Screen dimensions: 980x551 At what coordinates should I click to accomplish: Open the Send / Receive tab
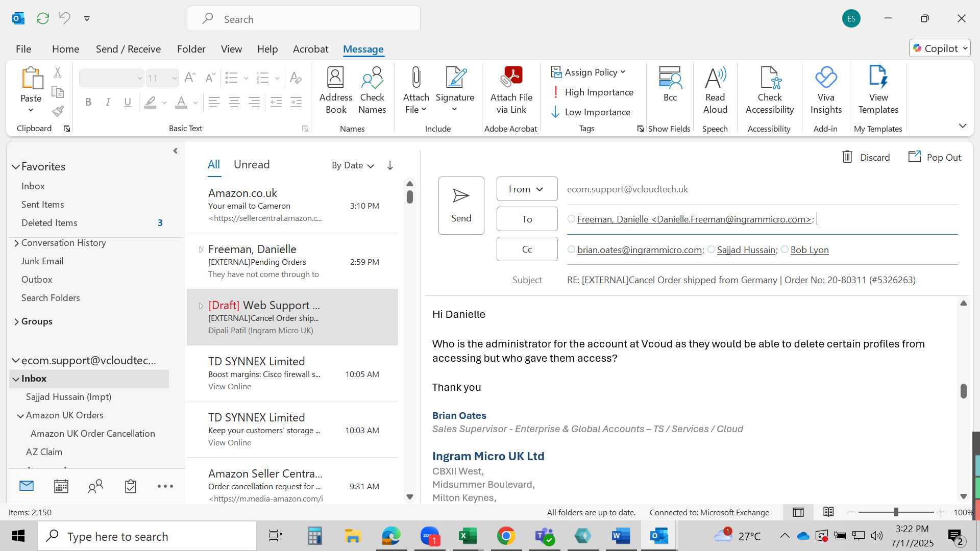(x=128, y=49)
